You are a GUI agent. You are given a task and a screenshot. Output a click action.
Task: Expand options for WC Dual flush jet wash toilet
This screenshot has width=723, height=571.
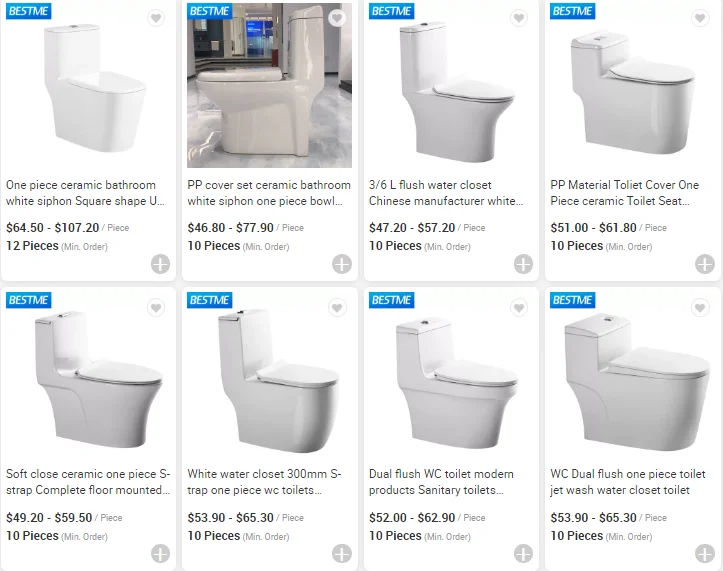pos(704,553)
